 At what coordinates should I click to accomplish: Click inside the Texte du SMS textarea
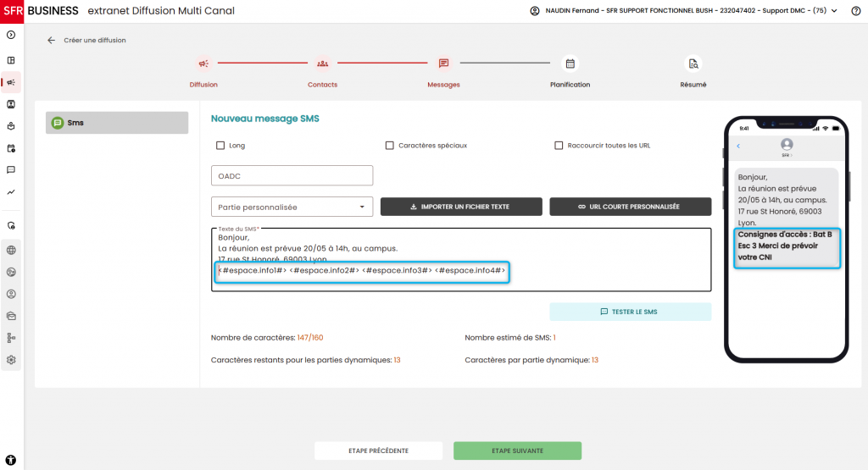tap(461, 260)
